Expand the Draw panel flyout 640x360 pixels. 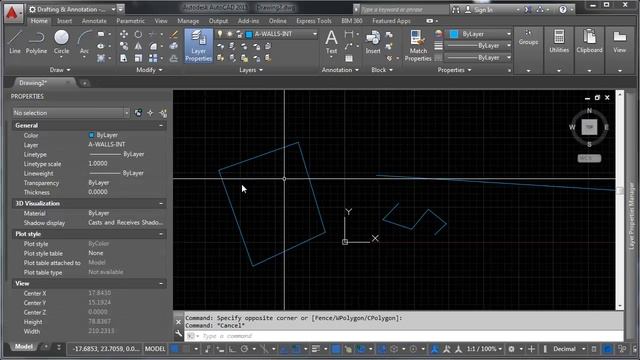(x=60, y=70)
